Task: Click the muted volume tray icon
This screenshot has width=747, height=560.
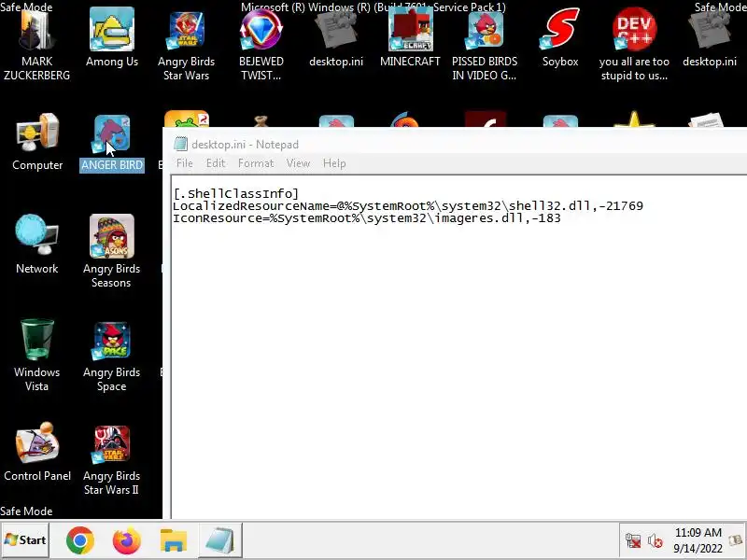Action: tap(655, 541)
